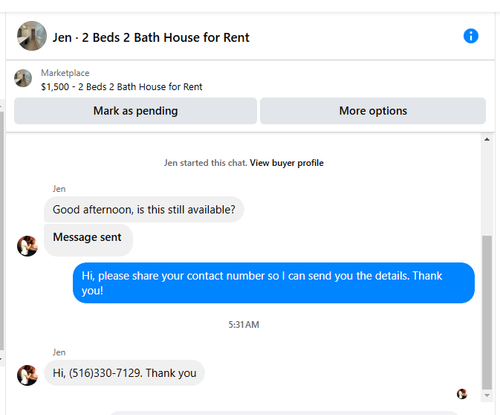Open More options for the listing
Viewport: 500px width, 415px height.
coord(373,111)
